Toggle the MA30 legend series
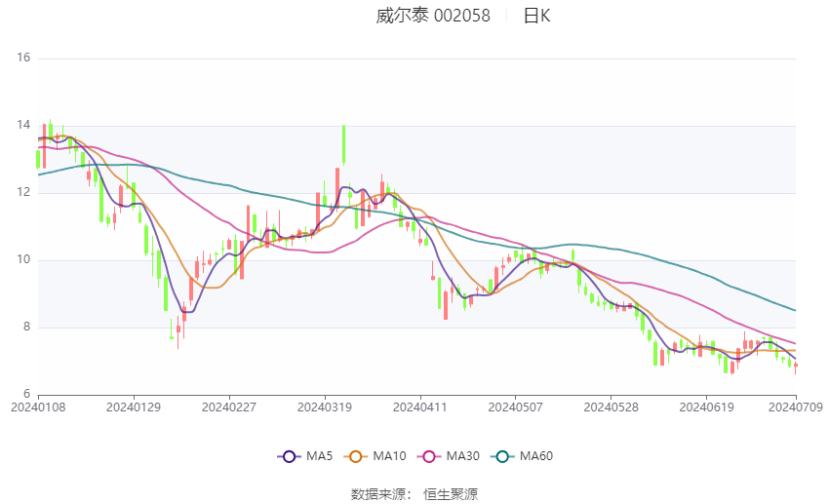 [449, 456]
